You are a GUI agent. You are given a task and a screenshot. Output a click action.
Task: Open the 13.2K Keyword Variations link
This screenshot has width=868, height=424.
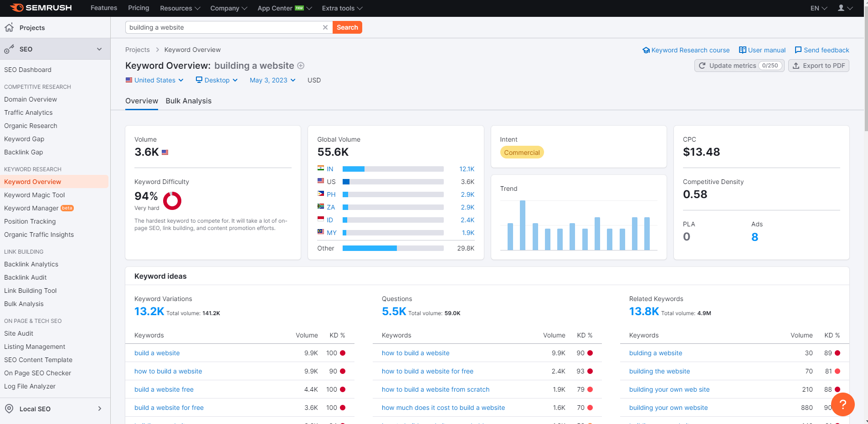pyautogui.click(x=149, y=312)
